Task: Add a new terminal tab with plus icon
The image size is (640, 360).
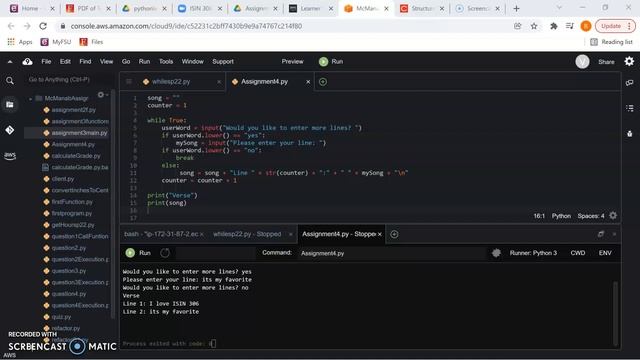Action: [394, 234]
